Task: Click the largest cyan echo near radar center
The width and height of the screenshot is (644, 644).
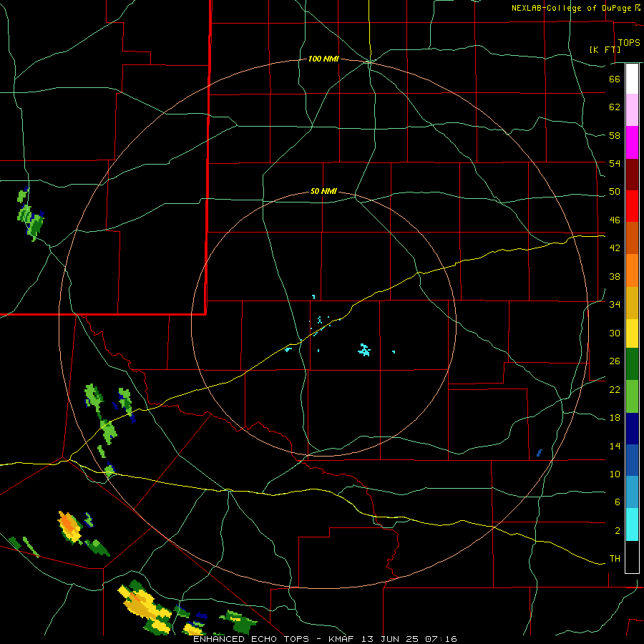Action: click(x=364, y=350)
